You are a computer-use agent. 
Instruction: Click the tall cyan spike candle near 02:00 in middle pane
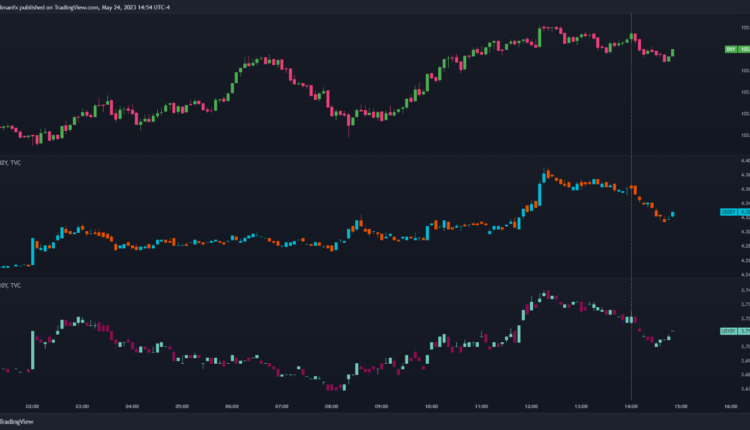32,251
